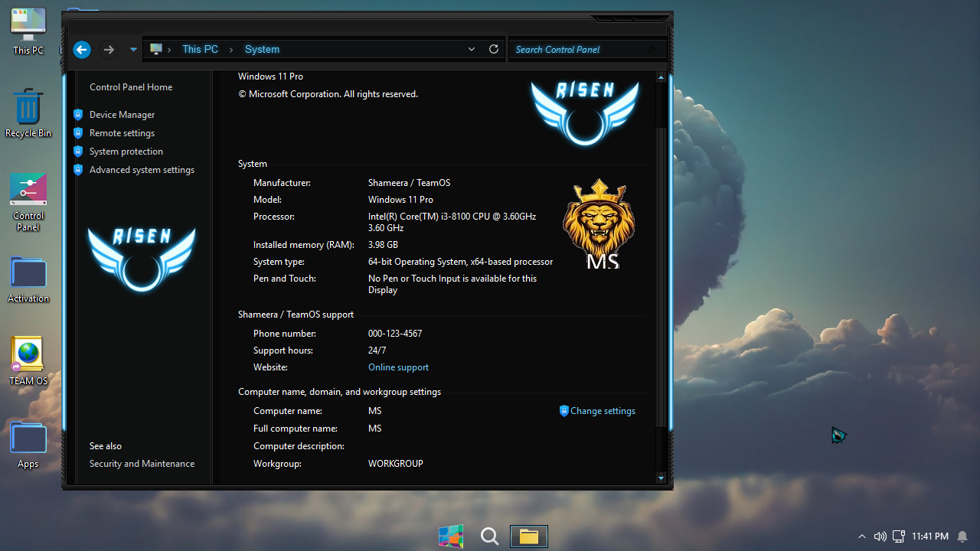Open the notifications bell icon
The height and width of the screenshot is (551, 980).
962,536
